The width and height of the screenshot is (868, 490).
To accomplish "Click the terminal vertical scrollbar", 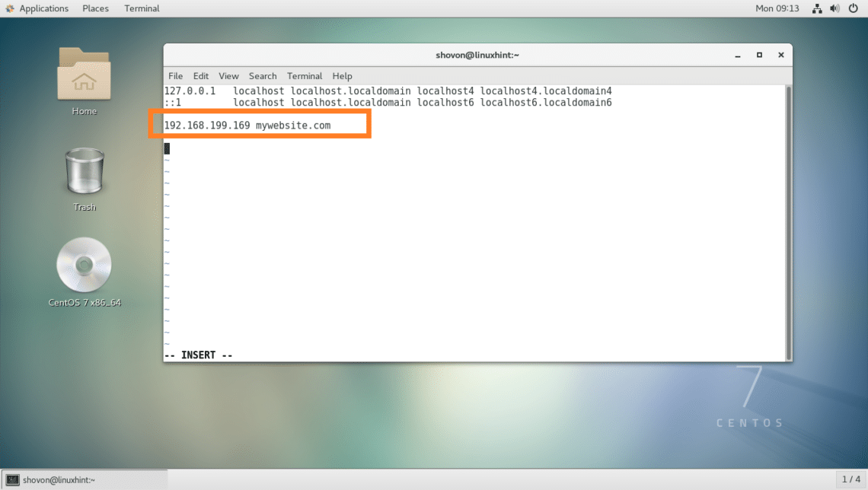I will (x=788, y=223).
